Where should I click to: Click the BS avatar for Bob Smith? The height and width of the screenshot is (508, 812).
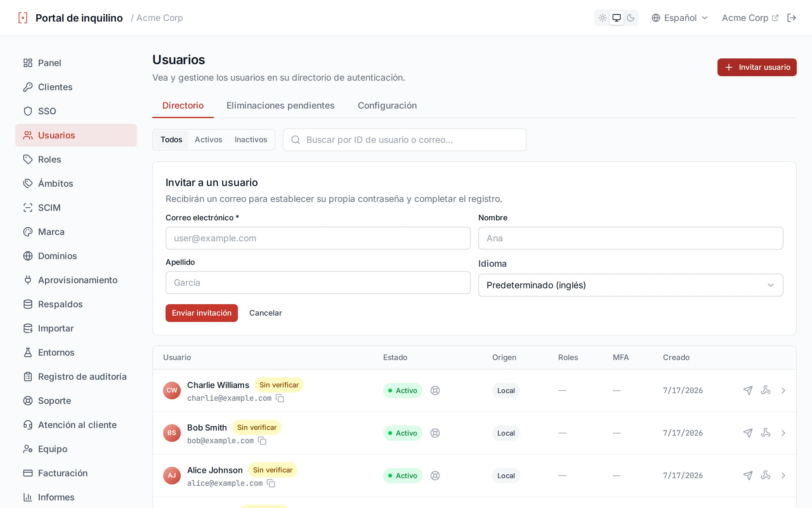pyautogui.click(x=172, y=433)
